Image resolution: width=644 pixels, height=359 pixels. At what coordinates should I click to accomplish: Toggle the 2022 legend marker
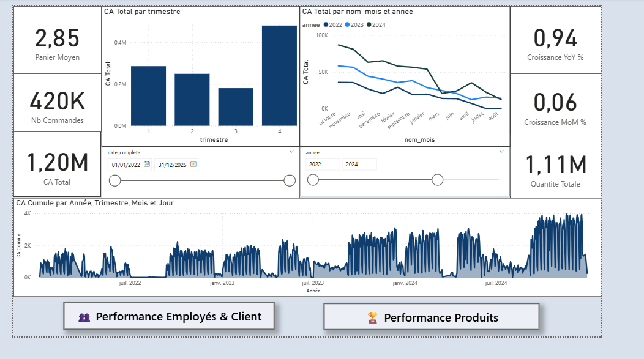pos(326,24)
